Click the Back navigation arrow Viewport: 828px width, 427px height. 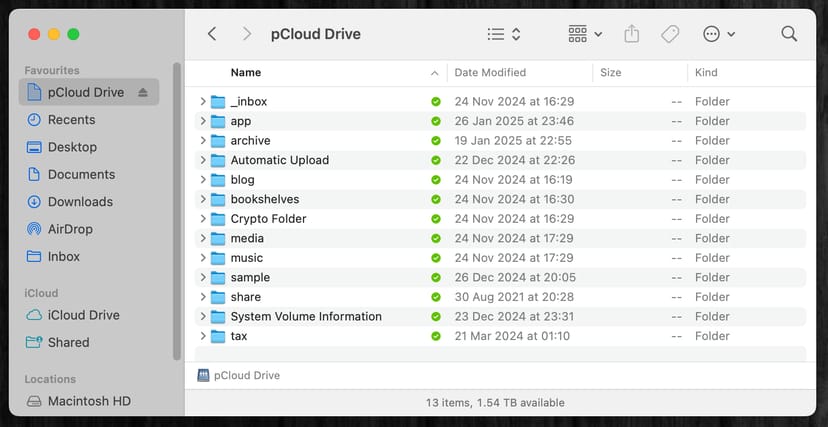coord(212,34)
